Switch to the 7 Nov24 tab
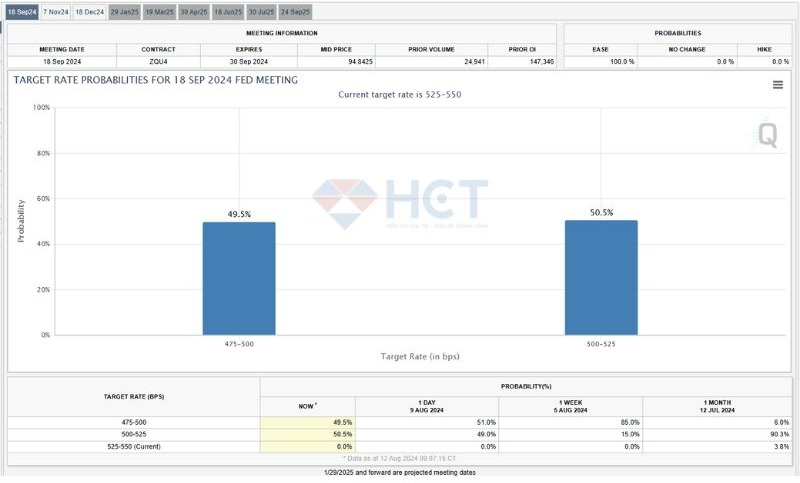Image resolution: width=800 pixels, height=483 pixels. (x=56, y=12)
